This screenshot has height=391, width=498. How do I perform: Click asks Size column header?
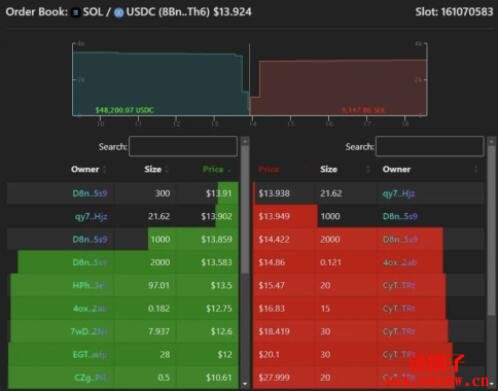(329, 169)
